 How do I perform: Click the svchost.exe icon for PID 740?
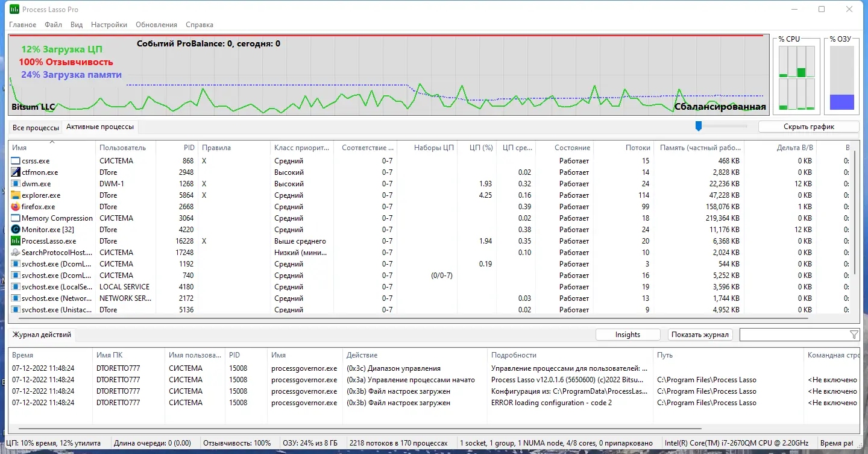click(x=16, y=276)
